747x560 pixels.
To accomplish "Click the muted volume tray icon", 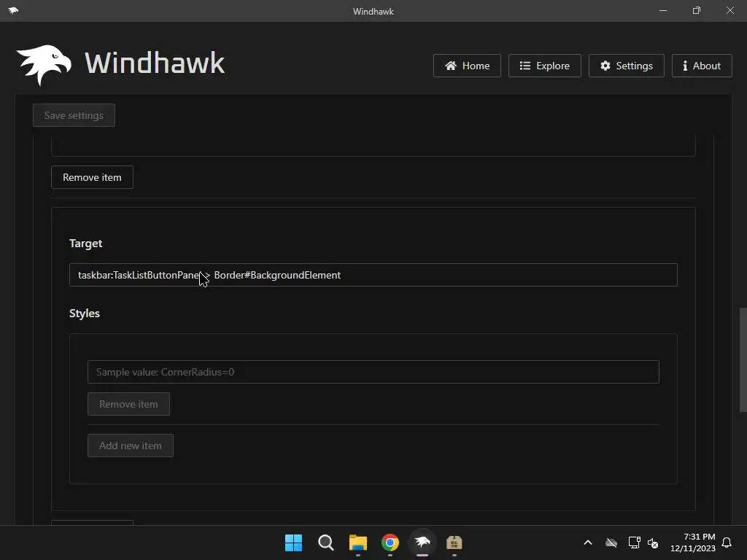I will (653, 542).
